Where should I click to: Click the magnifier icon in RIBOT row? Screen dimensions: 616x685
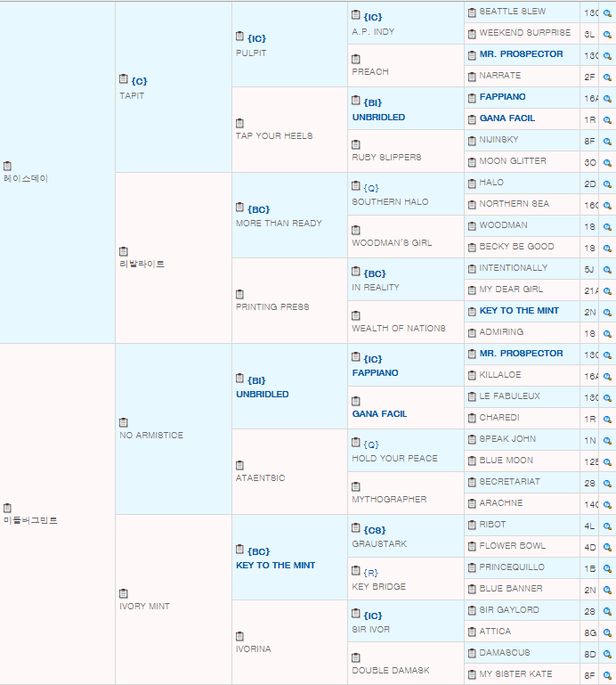[607, 526]
